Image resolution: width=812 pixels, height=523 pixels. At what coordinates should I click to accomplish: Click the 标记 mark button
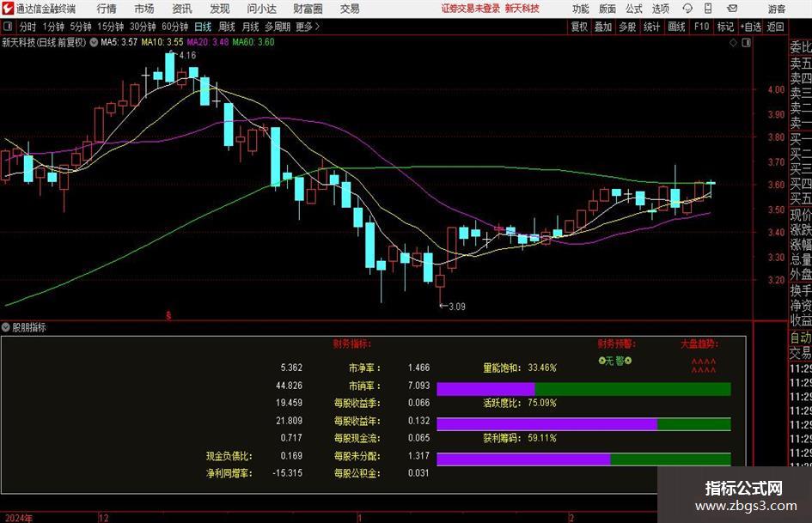coord(725,27)
